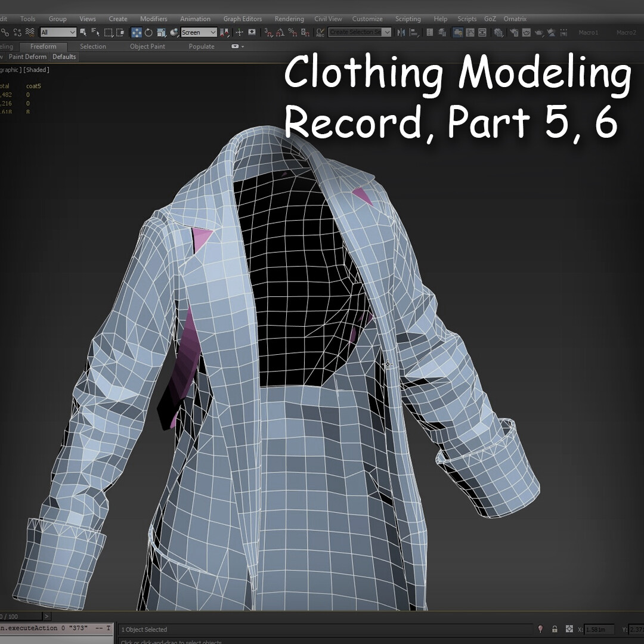Open the Curve Editor icon
This screenshot has width=644, height=644.
pyautogui.click(x=469, y=32)
